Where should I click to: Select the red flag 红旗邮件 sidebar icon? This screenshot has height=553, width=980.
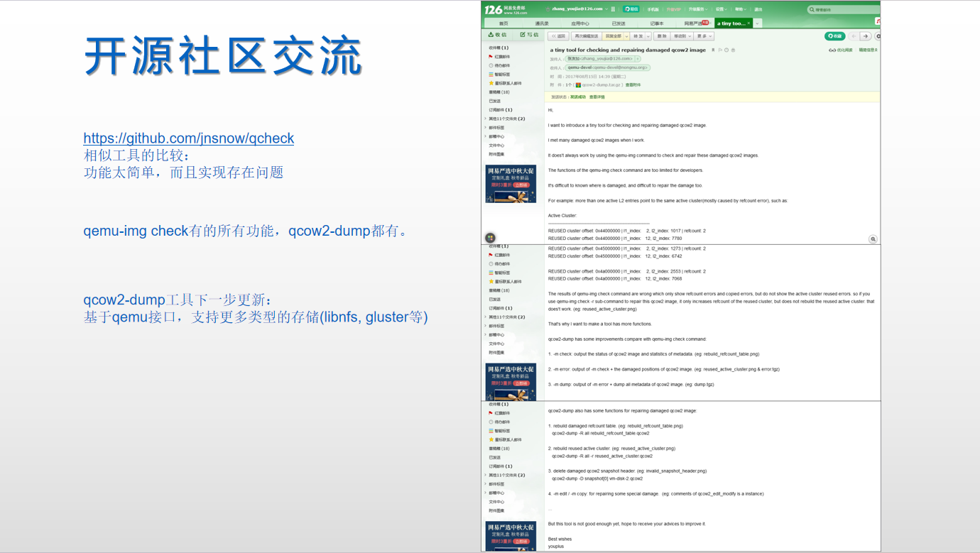point(491,57)
